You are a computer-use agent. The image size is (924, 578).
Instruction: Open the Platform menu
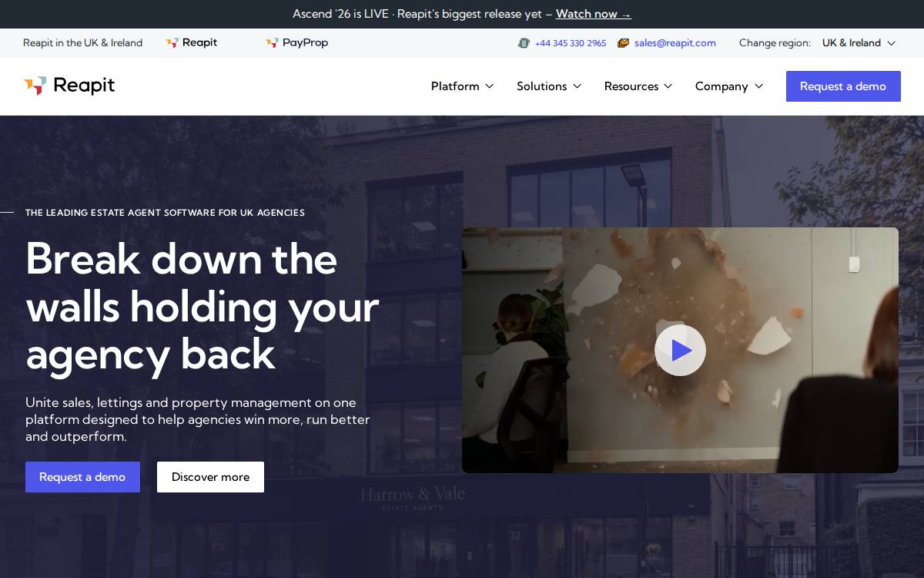462,86
